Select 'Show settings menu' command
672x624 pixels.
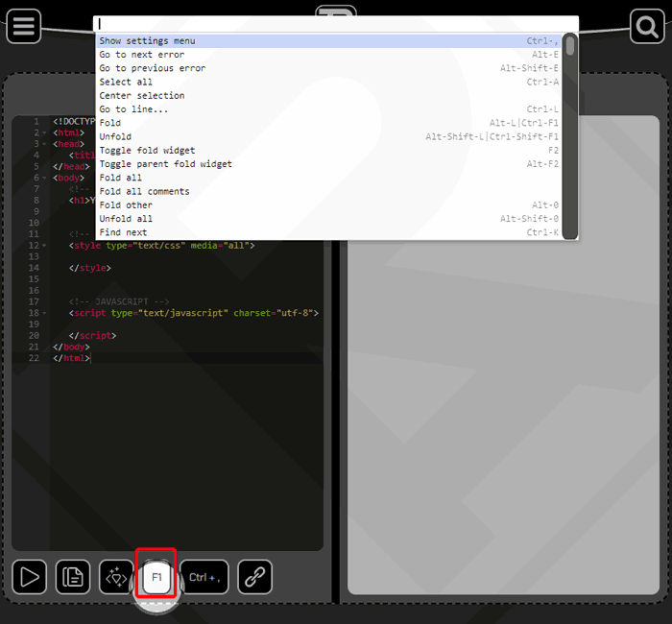pos(329,40)
